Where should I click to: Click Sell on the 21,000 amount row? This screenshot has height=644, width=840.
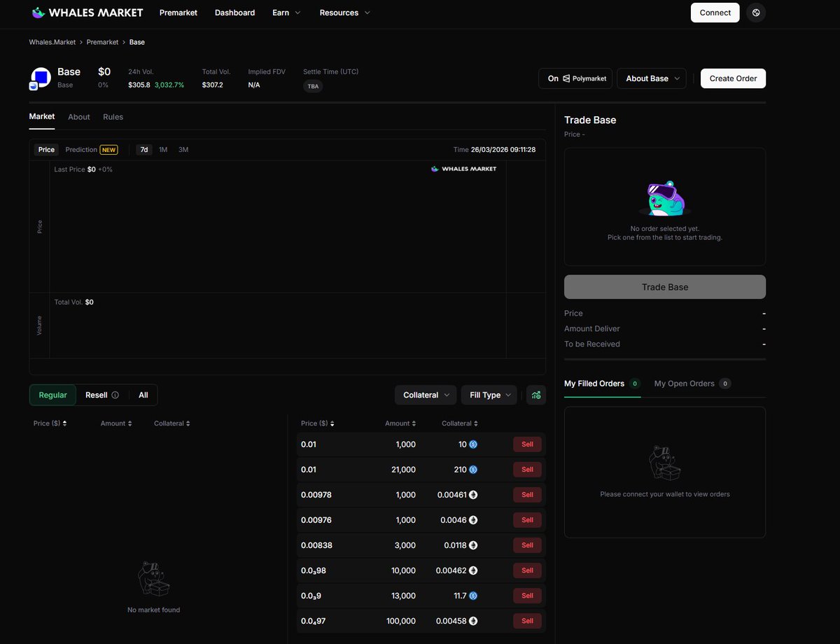pyautogui.click(x=527, y=470)
